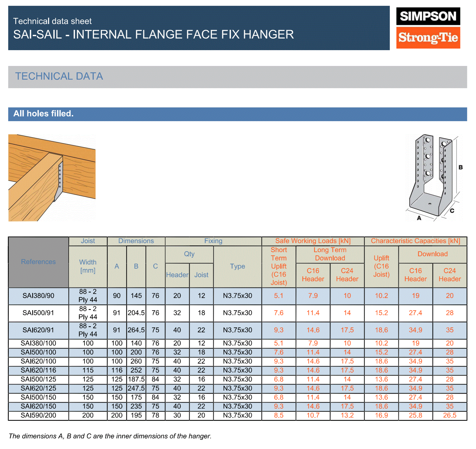Click the Characteristic Capacities [kN] header
Image resolution: width=476 pixels, height=449 pixels.
[x=415, y=241]
